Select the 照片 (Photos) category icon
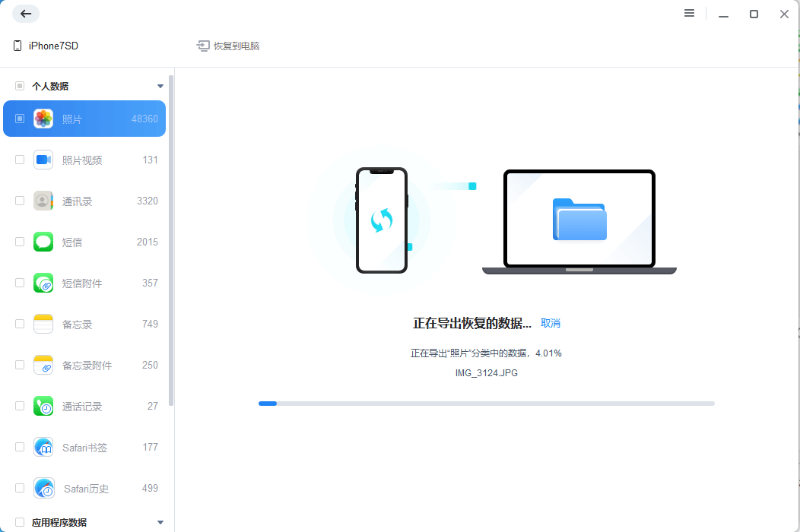This screenshot has height=532, width=800. click(x=44, y=119)
